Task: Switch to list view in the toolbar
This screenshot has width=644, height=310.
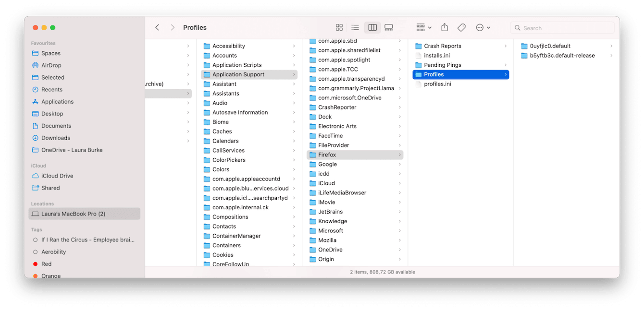Action: tap(355, 27)
